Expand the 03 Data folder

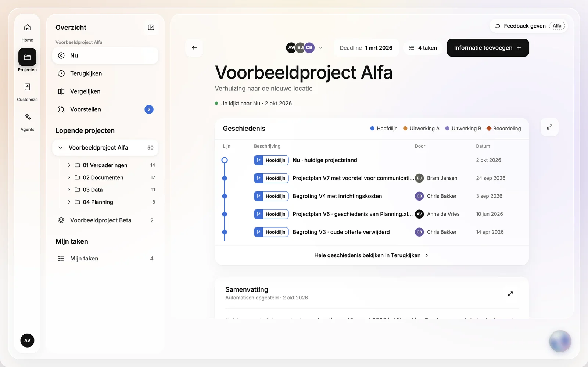click(69, 190)
